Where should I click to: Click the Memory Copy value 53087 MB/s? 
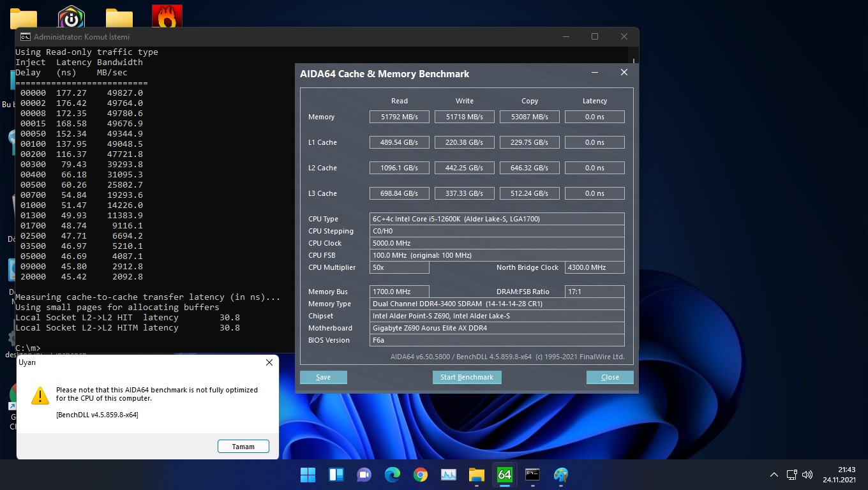coord(530,117)
